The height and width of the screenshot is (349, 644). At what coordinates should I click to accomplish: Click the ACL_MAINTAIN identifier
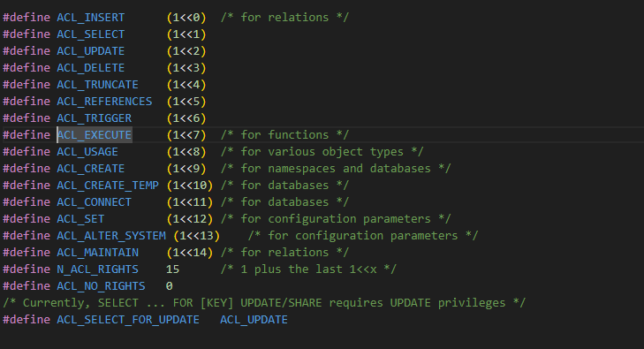point(98,253)
